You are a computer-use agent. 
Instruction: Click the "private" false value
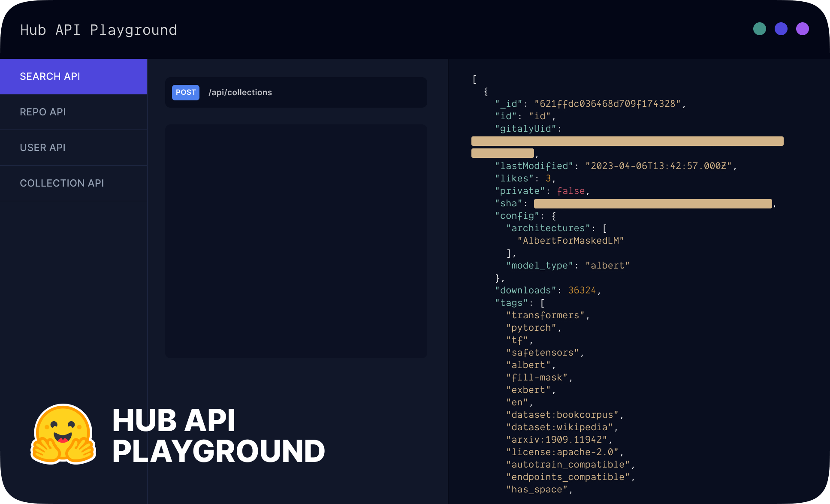pos(571,191)
